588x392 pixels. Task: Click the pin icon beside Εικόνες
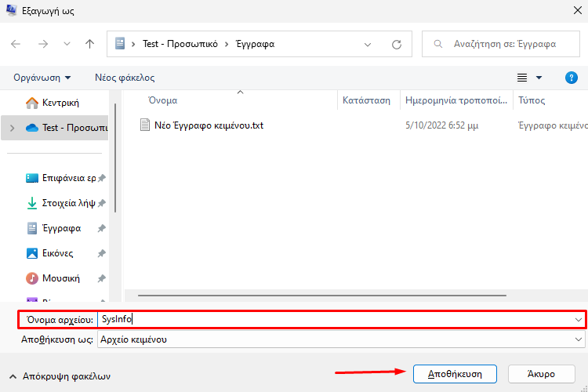pos(102,253)
